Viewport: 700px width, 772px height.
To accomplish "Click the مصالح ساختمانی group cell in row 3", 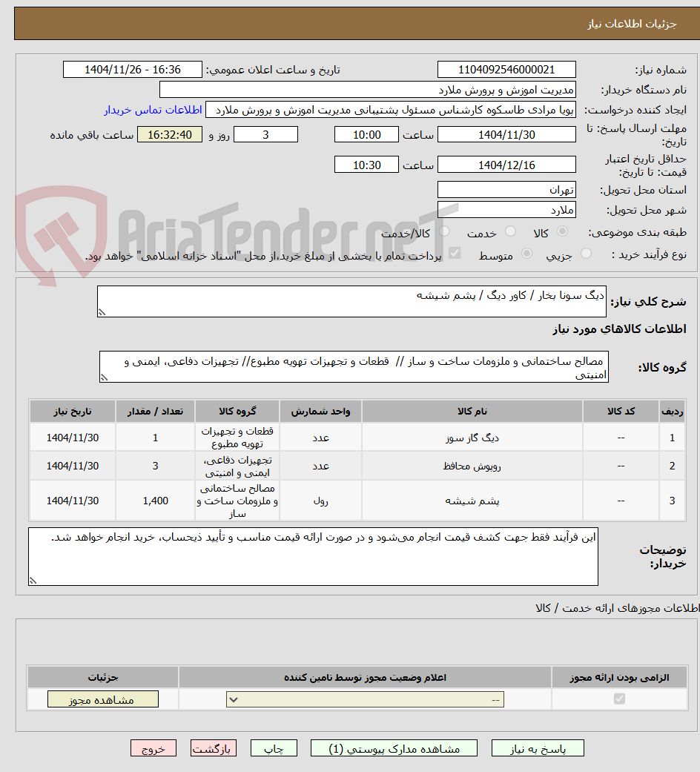I will click(237, 501).
